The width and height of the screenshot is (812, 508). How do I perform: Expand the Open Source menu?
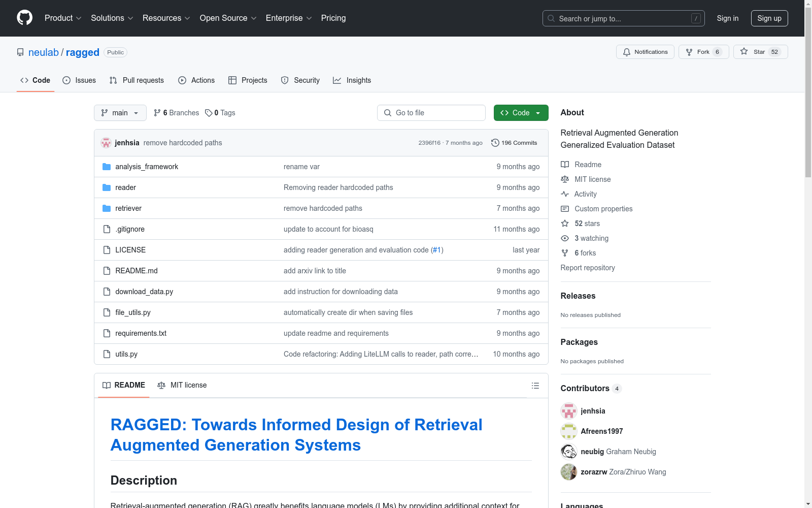[x=228, y=18]
